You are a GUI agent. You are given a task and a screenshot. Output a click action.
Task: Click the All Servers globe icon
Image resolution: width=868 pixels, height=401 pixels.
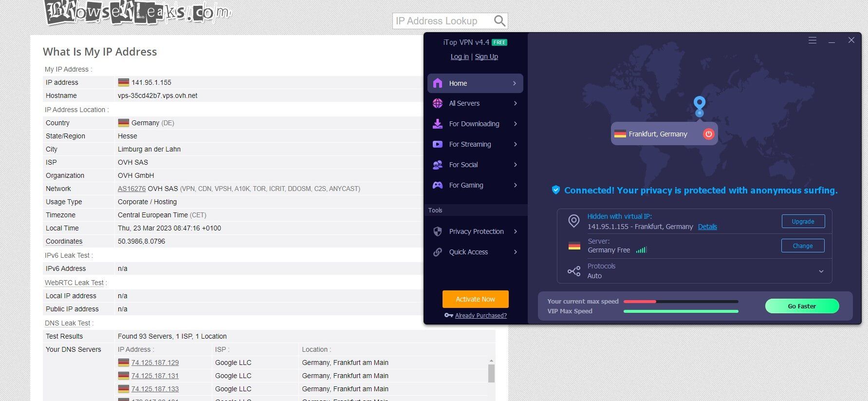tap(438, 103)
